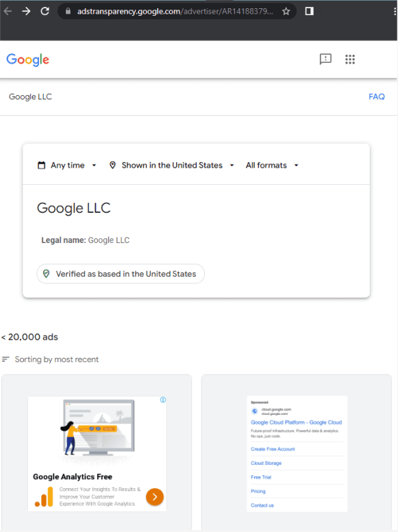
Task: Click the Cloud Storage sitelink
Action: click(x=266, y=463)
